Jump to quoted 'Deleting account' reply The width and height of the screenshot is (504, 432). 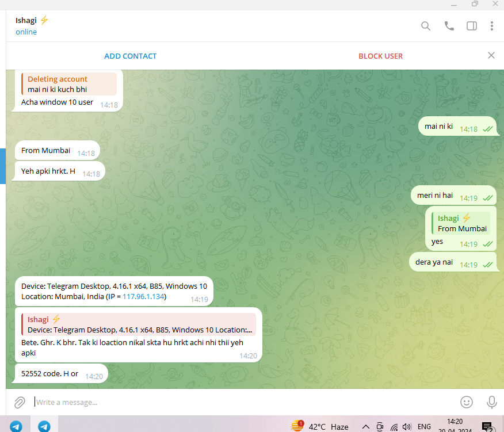(x=69, y=84)
